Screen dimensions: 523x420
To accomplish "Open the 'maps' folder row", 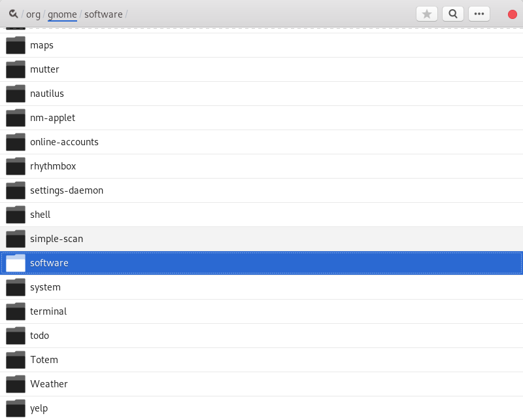I will 261,45.
